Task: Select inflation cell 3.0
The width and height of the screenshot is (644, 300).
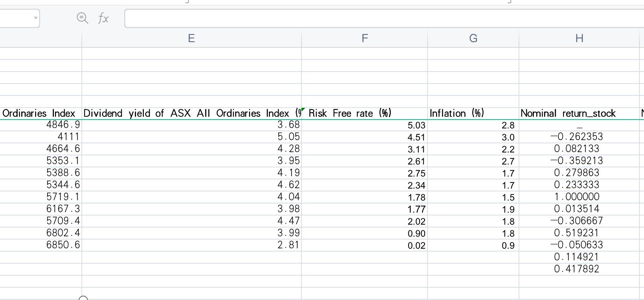Action: (x=473, y=137)
